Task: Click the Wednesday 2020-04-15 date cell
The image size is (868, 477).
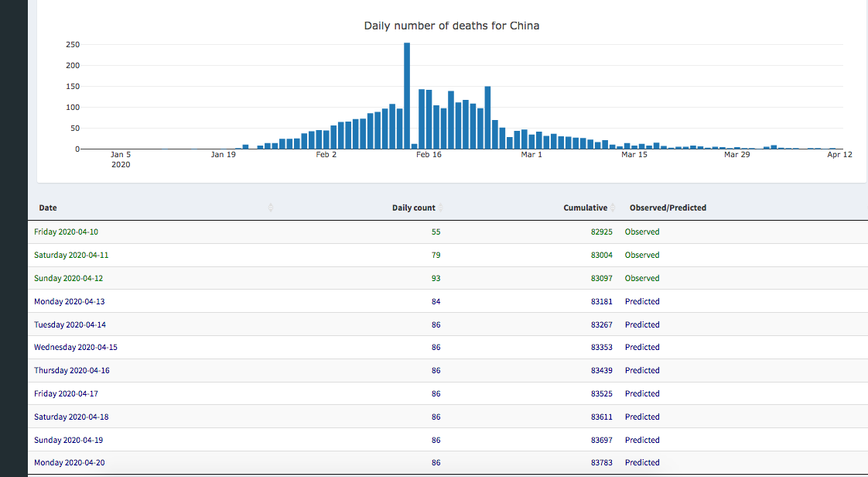Action: [x=76, y=347]
